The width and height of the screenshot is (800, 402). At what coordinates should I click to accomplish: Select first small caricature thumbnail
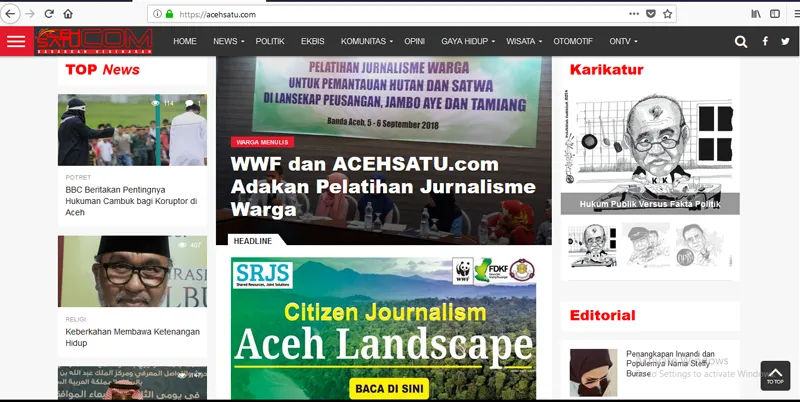pos(592,245)
